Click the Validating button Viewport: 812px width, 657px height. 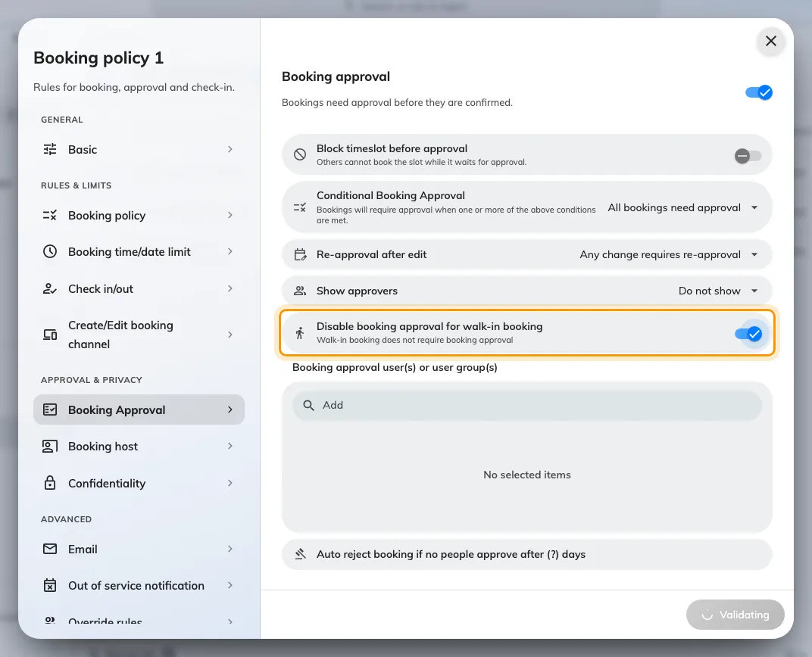pyautogui.click(x=735, y=615)
